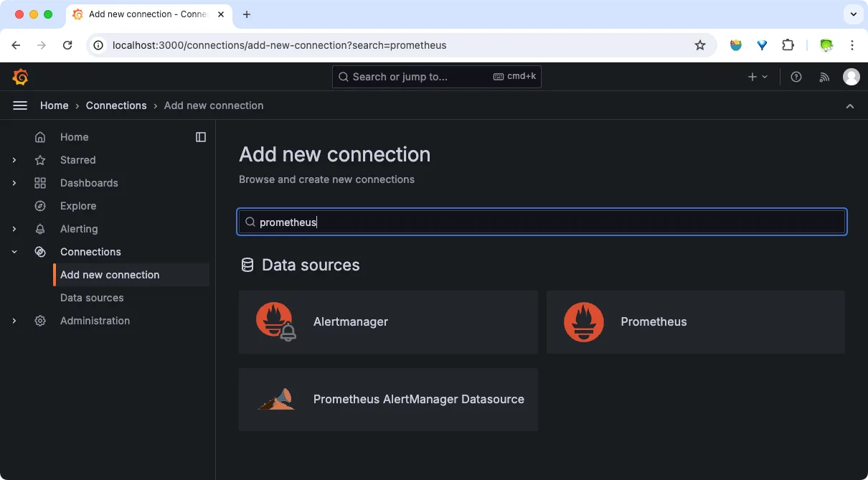Open the help question-mark icon
868x480 pixels.
(x=796, y=77)
